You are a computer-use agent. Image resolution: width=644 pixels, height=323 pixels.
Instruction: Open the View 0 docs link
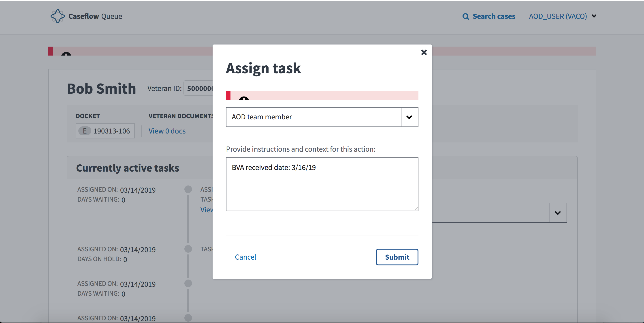(167, 131)
